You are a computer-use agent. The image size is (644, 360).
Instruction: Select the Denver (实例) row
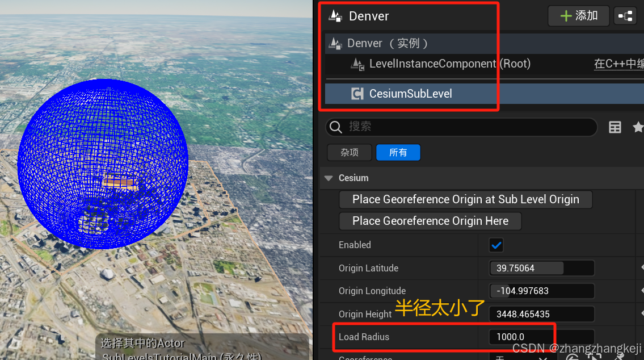click(485, 43)
